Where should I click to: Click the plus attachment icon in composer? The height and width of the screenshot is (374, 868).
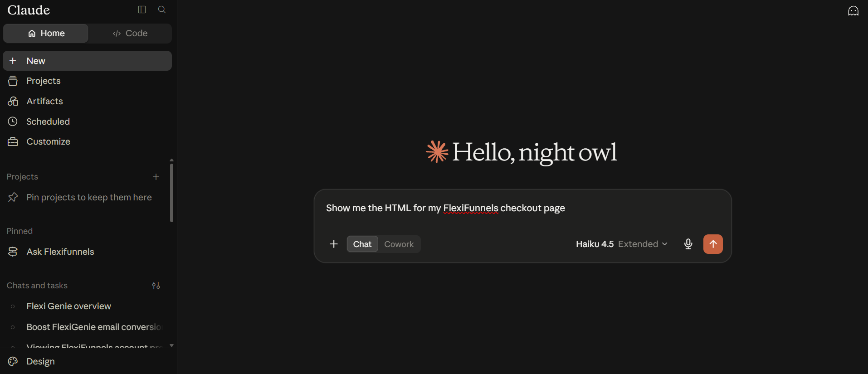(x=334, y=244)
